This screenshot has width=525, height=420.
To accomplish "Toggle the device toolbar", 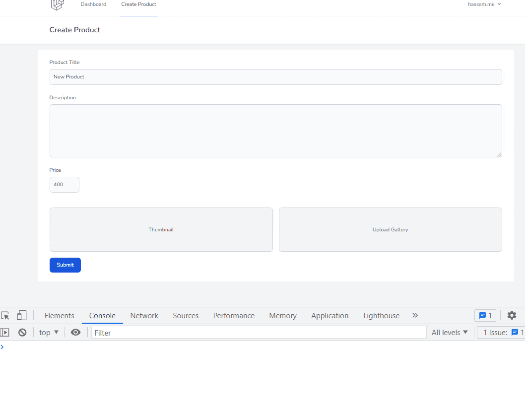I will pyautogui.click(x=21, y=315).
